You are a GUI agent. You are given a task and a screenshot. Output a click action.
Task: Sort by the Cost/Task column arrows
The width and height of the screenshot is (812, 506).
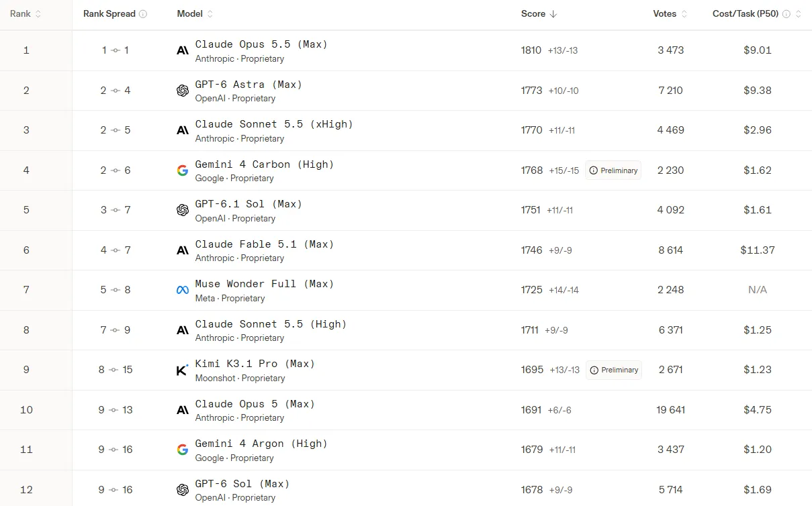pyautogui.click(x=798, y=14)
